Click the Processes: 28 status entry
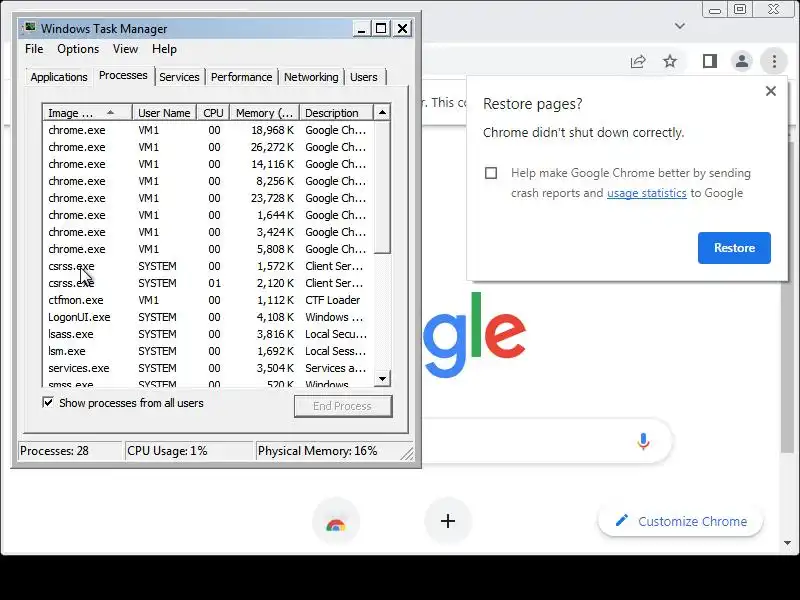This screenshot has width=800, height=600. [70, 451]
